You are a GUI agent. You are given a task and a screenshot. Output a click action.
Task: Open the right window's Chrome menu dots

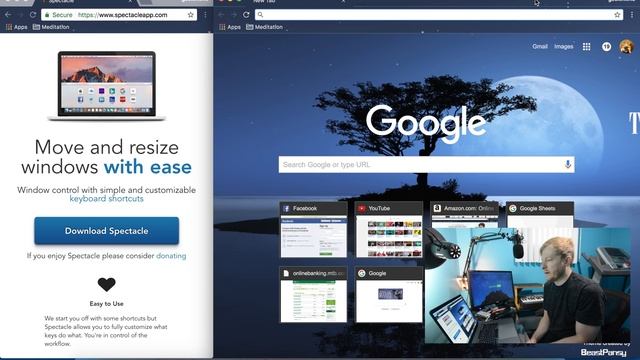[632, 15]
